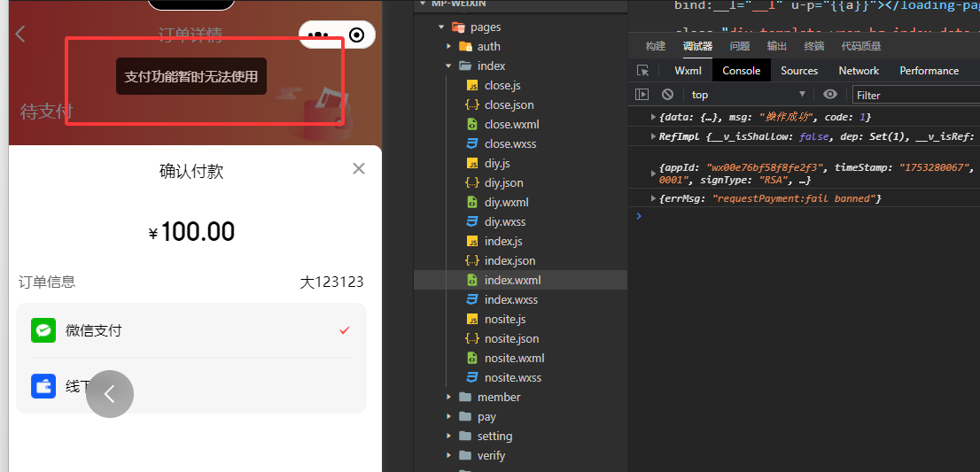Screen dimensions: 980x472
Task: Open the Network devtools tab
Action: [x=859, y=71]
